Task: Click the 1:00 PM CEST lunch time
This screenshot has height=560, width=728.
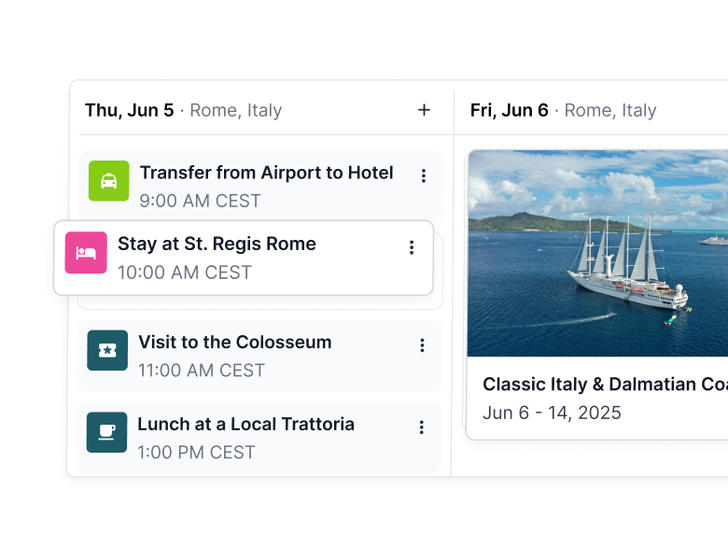Action: click(x=196, y=452)
